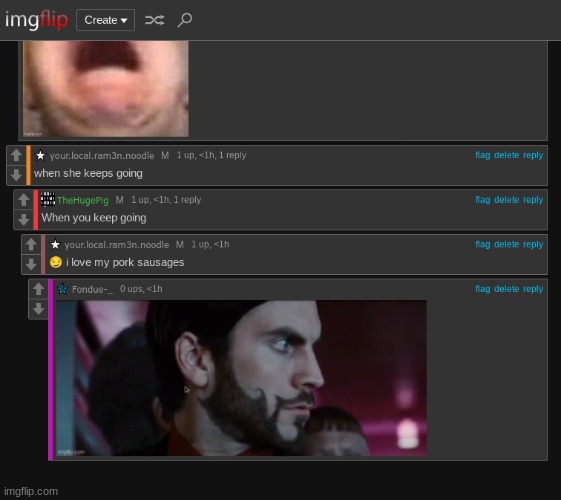
Task: Open the Create dropdown menu
Action: [106, 20]
